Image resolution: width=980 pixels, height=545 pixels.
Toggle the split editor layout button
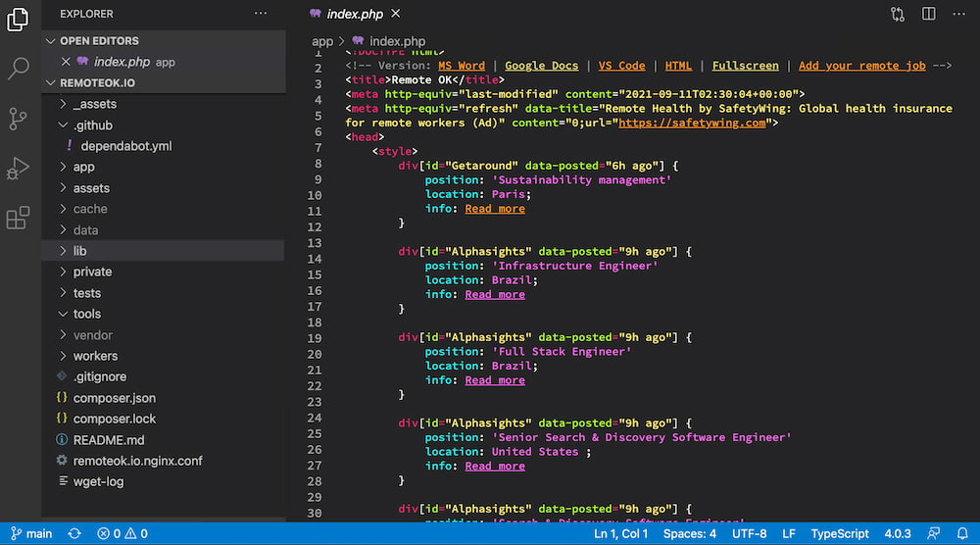[928, 14]
